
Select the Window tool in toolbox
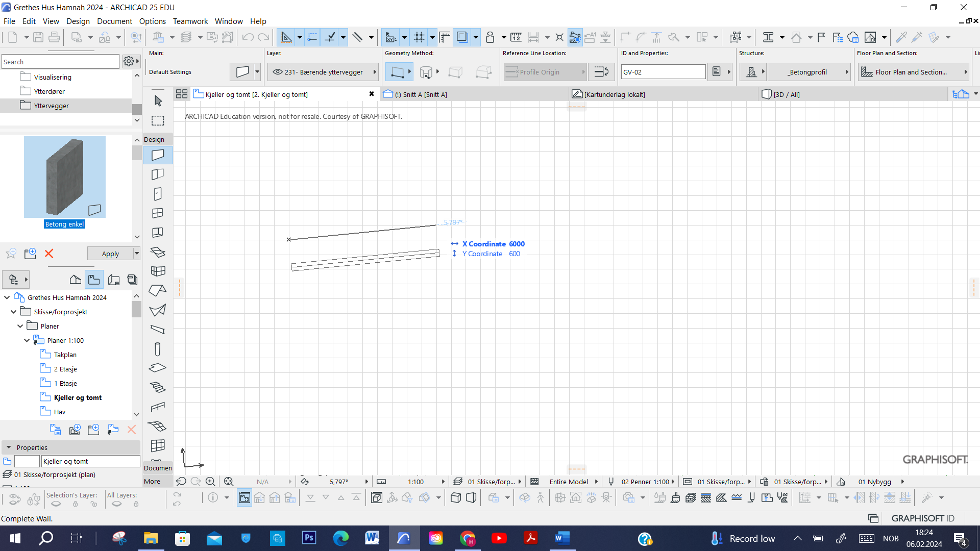point(158,213)
